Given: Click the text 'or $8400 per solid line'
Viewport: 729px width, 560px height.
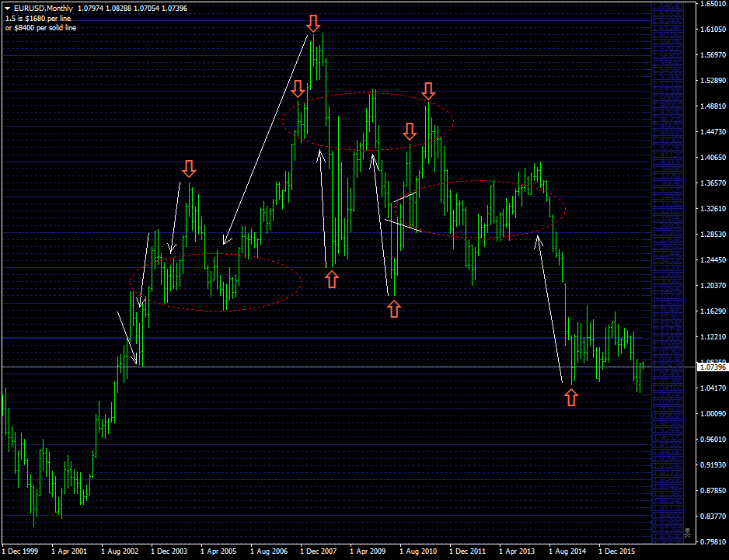Looking at the screenshot, I should point(42,26).
